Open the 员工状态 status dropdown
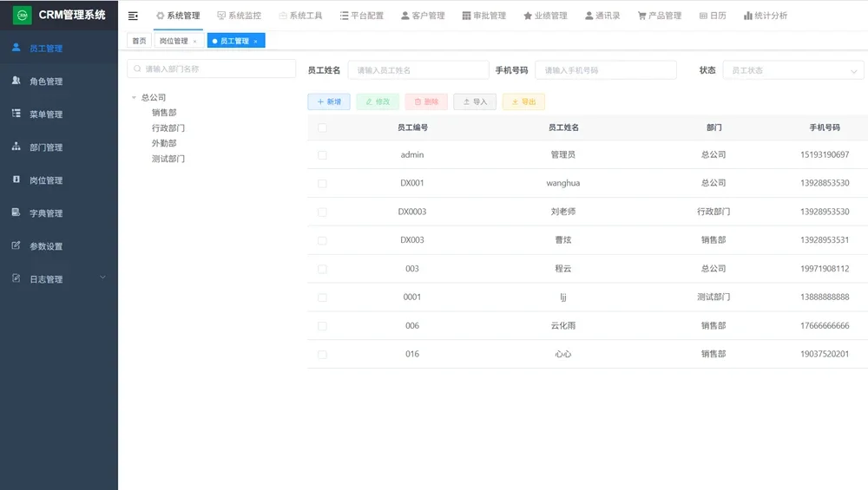 coord(792,70)
